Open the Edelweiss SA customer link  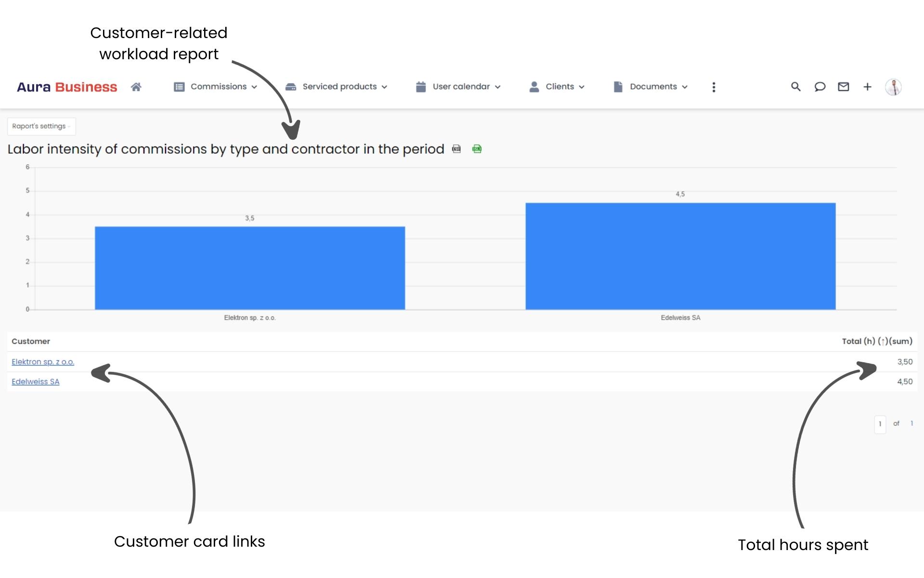pyautogui.click(x=36, y=381)
